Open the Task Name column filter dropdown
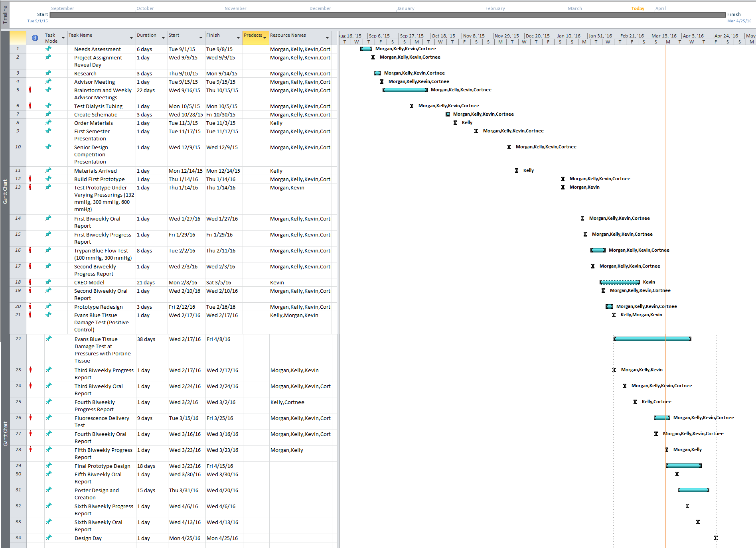The height and width of the screenshot is (548, 756). 131,38
